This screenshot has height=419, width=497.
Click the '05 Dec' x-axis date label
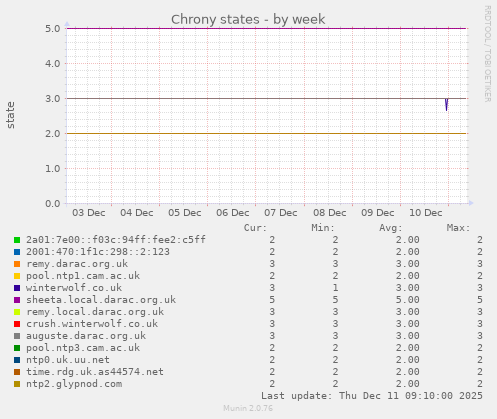185,213
